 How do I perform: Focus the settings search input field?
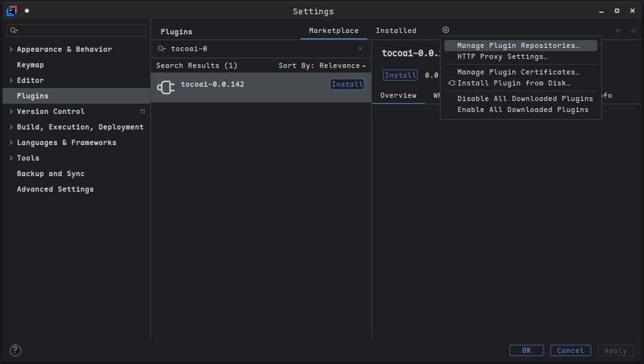click(76, 30)
